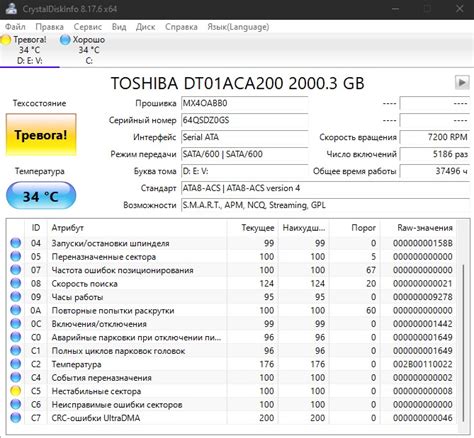Click the next disk arrow button
The height and width of the screenshot is (438, 474).
click(462, 82)
